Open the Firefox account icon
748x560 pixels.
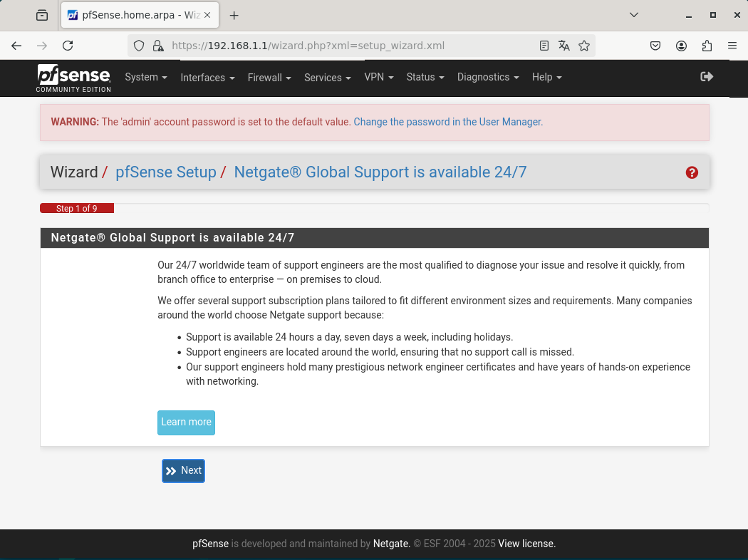pyautogui.click(x=681, y=46)
